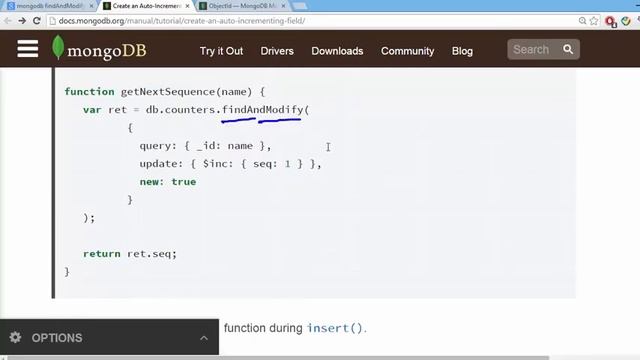Open a new browser tab
The image size is (640, 360).
point(300,6)
